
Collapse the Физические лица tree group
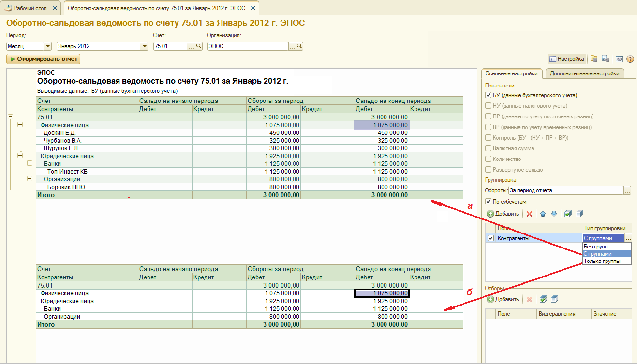[20, 125]
